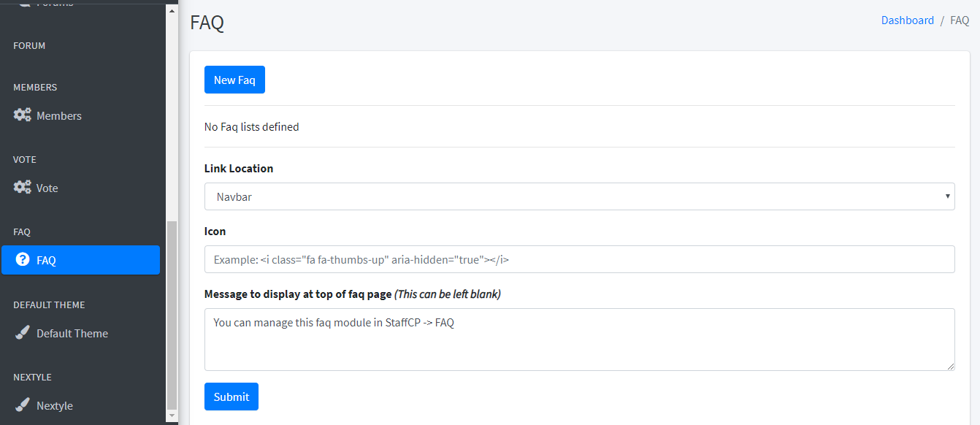980x425 pixels.
Task: Open the Vote section from the sidebar
Action: (x=47, y=187)
